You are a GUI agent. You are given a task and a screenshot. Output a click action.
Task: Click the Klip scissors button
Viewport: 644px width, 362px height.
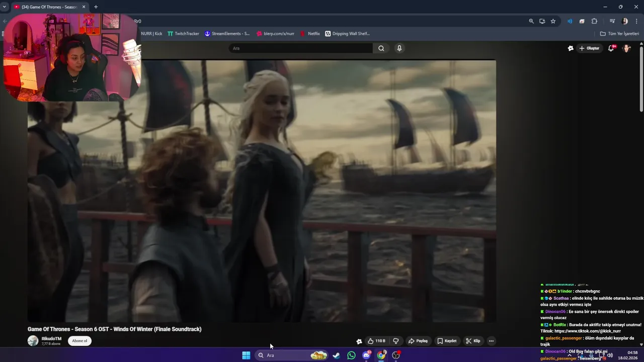coord(473,341)
